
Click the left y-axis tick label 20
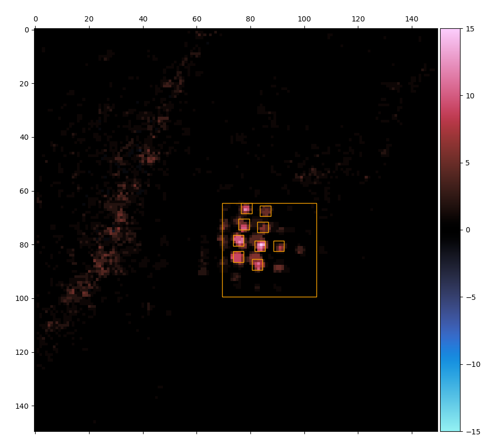tap(25, 83)
